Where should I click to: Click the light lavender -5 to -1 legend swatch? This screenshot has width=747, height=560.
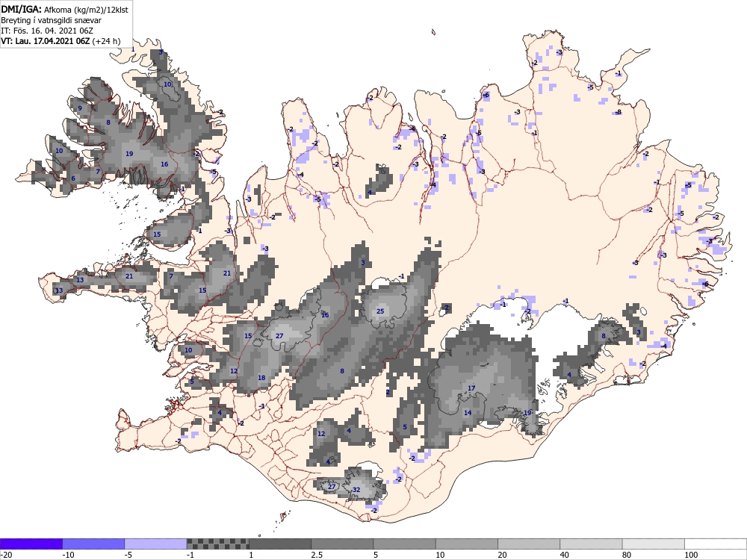(x=156, y=544)
